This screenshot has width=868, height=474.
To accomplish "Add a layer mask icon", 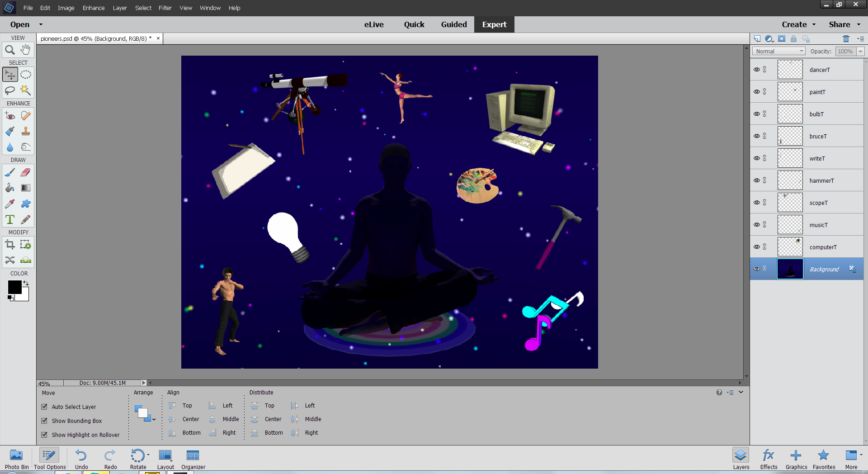I will 782,39.
